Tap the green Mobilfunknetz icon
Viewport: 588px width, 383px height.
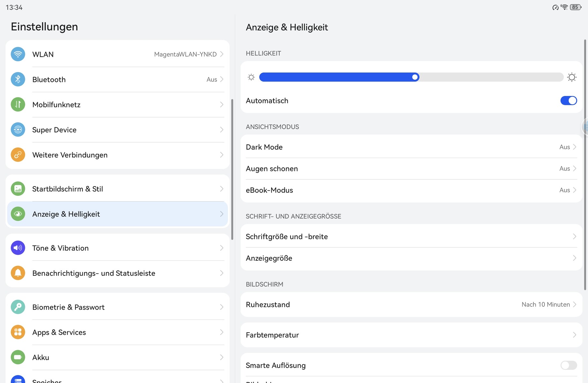(x=18, y=105)
